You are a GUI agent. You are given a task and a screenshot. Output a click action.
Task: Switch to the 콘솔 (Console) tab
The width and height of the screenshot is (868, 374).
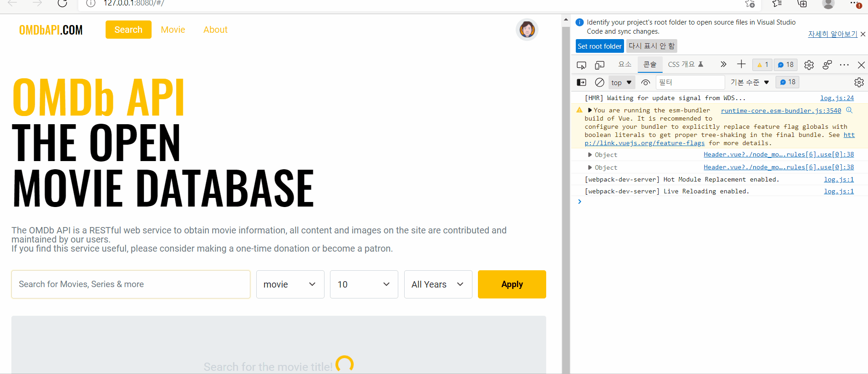tap(650, 65)
